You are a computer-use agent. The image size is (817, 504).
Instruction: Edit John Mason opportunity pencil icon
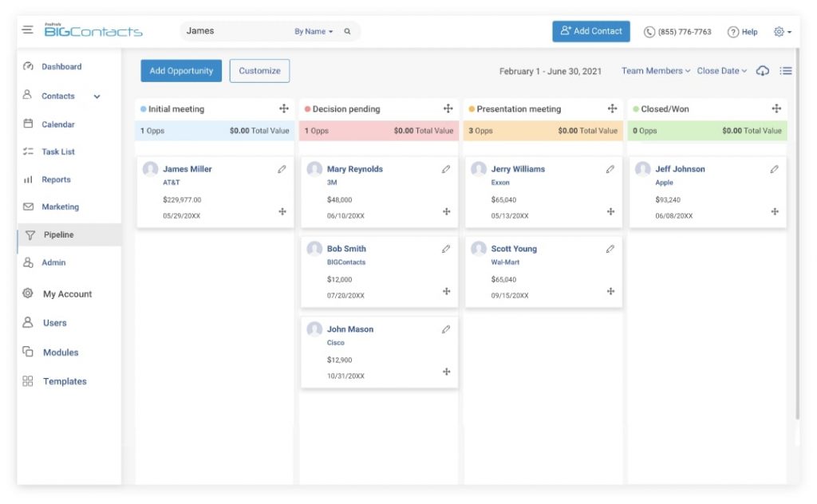coord(446,329)
